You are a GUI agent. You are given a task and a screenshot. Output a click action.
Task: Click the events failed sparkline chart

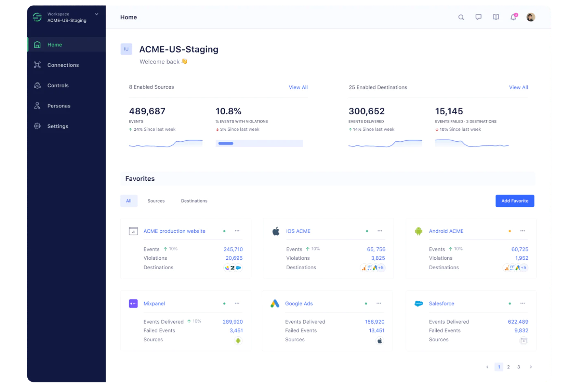pos(472,143)
